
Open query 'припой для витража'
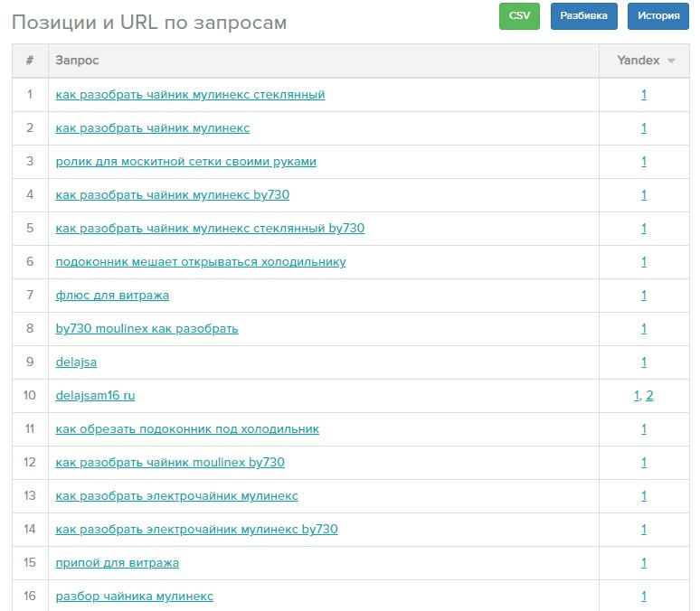[117, 563]
